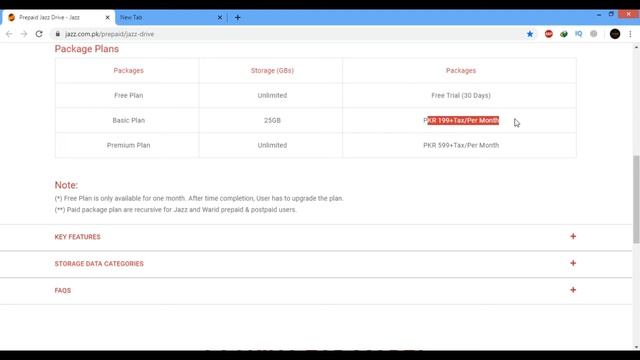
Task: Click Unlimited storage in Premium Plan row
Action: pos(272,145)
